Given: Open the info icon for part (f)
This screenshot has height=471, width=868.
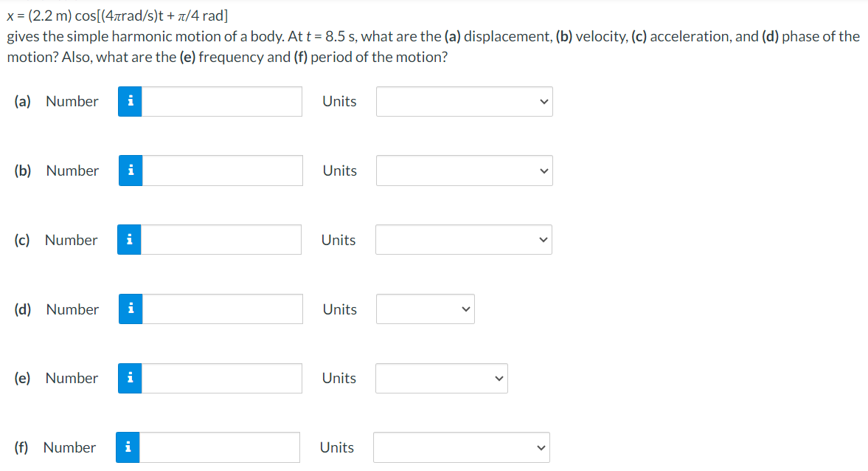Looking at the screenshot, I should coord(128,447).
